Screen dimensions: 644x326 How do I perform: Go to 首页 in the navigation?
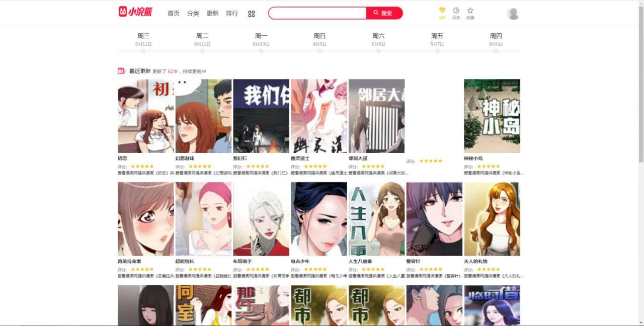(174, 14)
